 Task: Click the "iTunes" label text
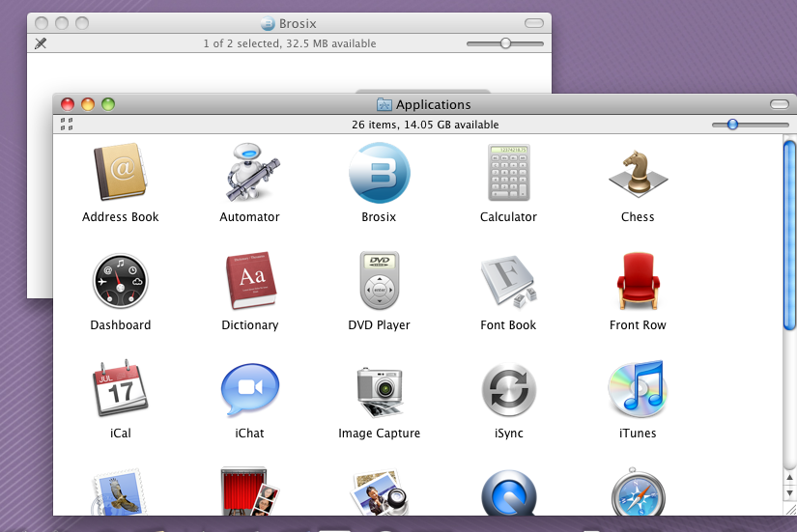[638, 434]
